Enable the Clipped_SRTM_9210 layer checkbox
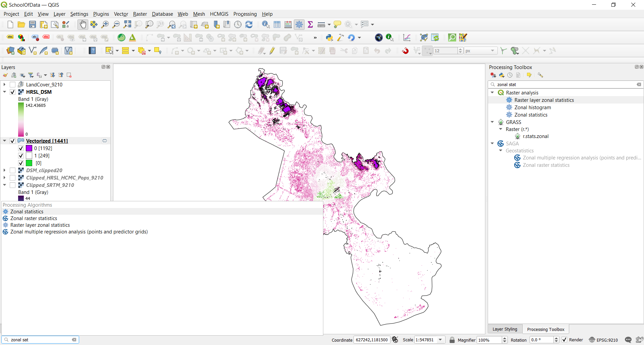The width and height of the screenshot is (644, 345). [x=12, y=185]
